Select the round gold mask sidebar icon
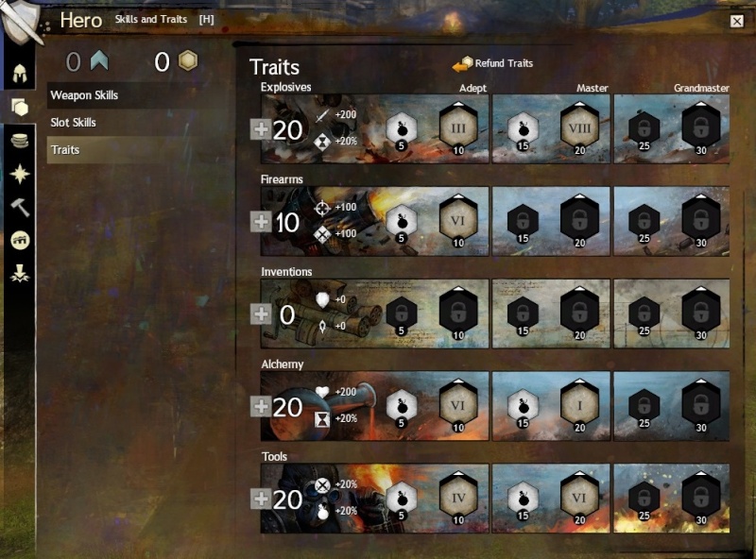Screen dimensions: 756x559 (20, 240)
